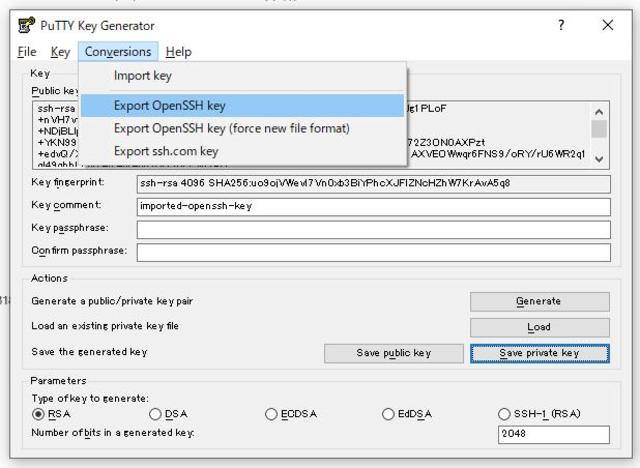Click the Key comment field
Image resolution: width=640 pixels, height=468 pixels.
coord(373,206)
